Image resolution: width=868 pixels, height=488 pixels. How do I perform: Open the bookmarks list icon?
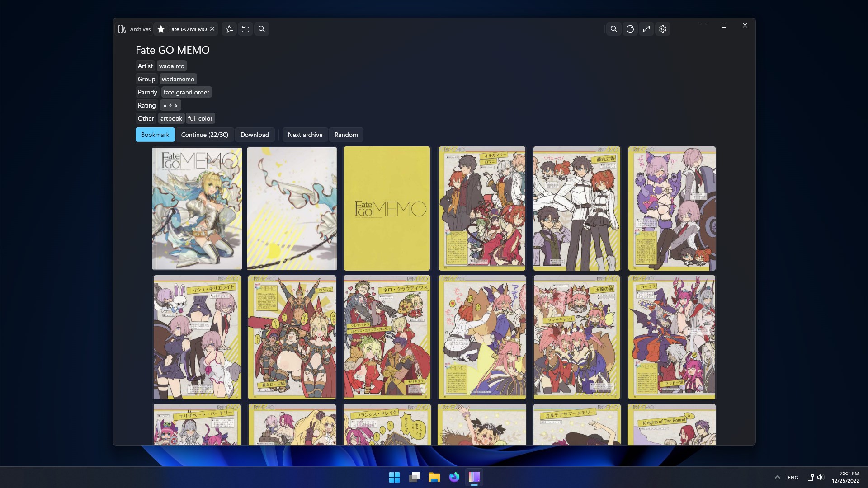click(x=229, y=29)
